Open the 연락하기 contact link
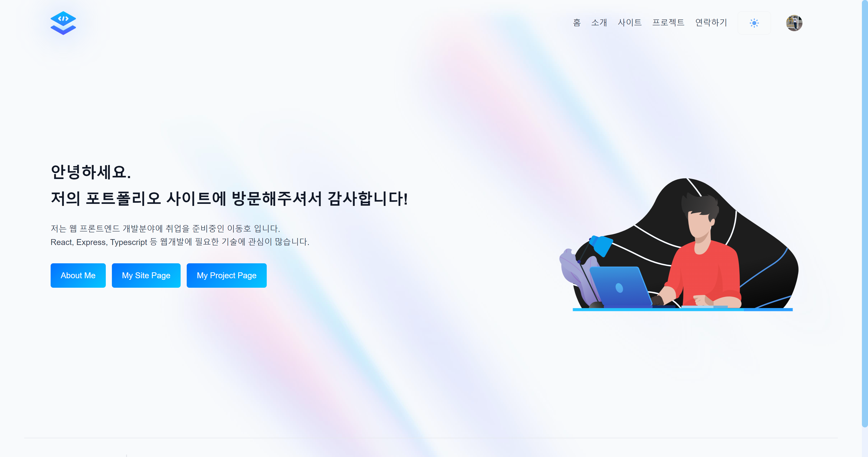868x457 pixels. pos(711,23)
